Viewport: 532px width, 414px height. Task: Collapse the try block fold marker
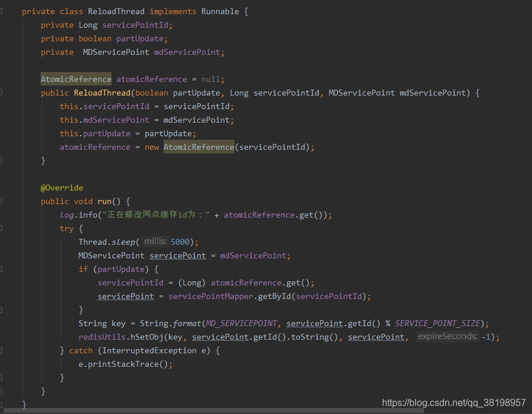pyautogui.click(x=1, y=228)
